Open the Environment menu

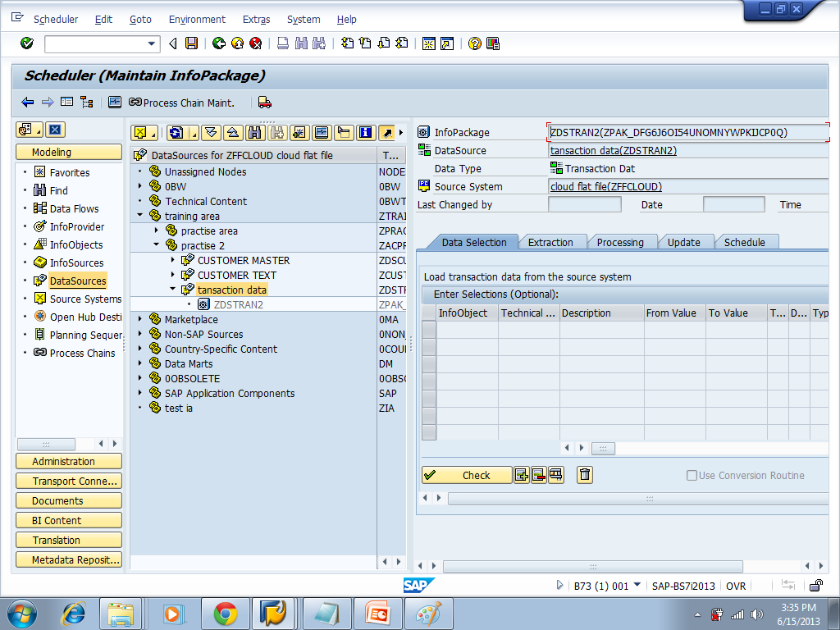(x=197, y=19)
